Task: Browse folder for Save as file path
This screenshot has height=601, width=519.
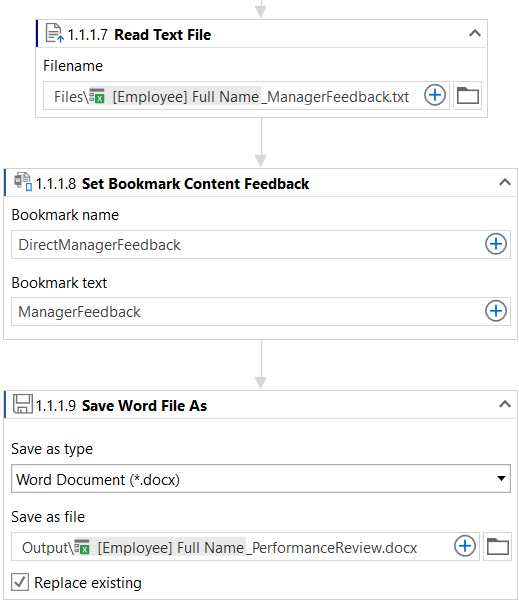Action: 498,546
